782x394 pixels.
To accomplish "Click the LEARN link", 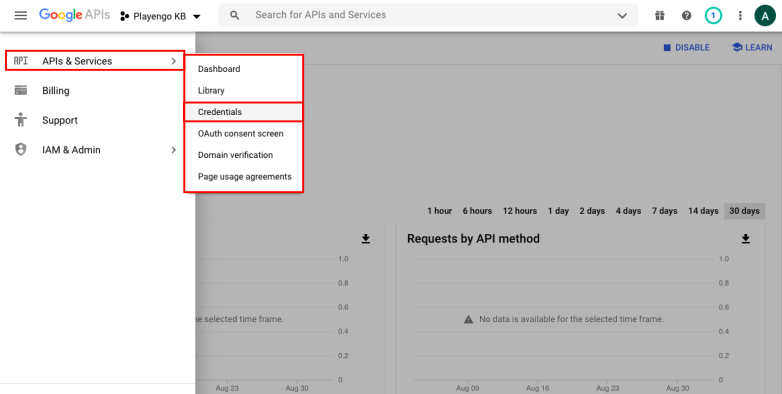I will point(752,47).
